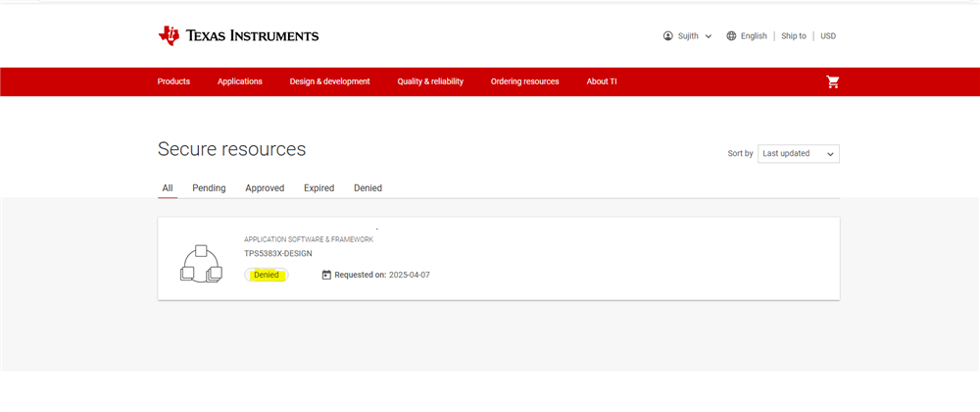Click the globe language icon
This screenshot has height=412, width=980.
(x=731, y=36)
